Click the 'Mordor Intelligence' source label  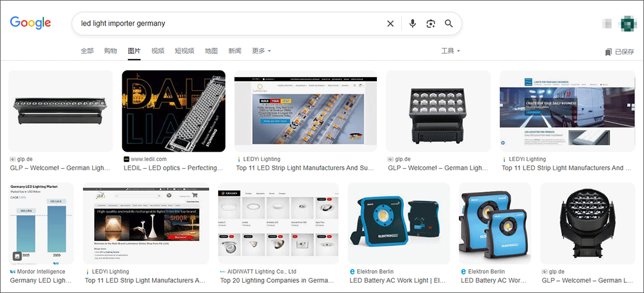[x=41, y=272]
